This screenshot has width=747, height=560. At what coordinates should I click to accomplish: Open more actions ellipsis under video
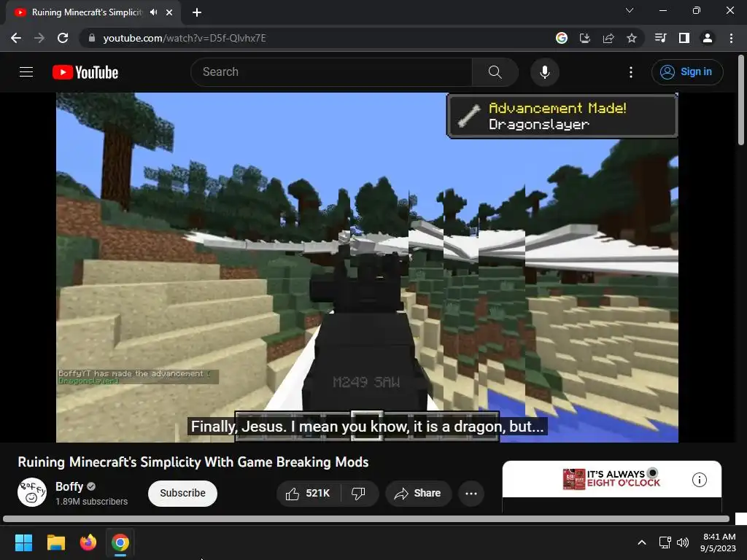point(471,494)
